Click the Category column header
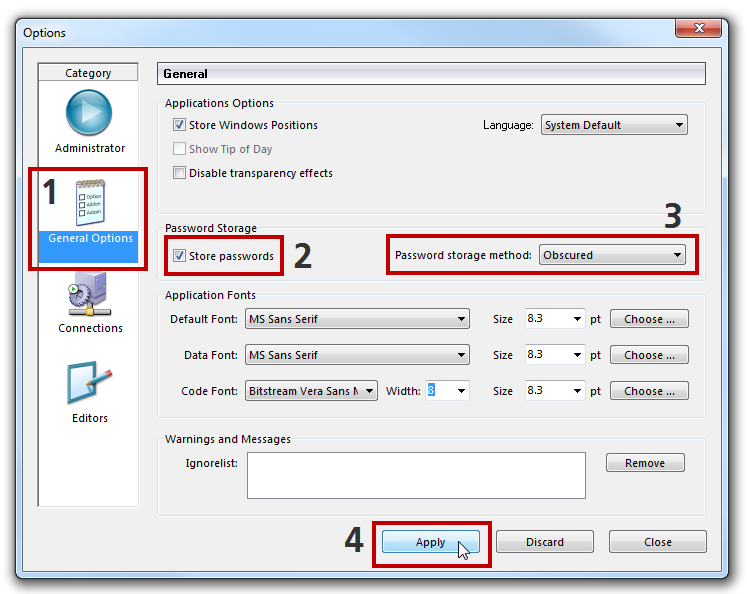The height and width of the screenshot is (594, 747). [x=88, y=72]
